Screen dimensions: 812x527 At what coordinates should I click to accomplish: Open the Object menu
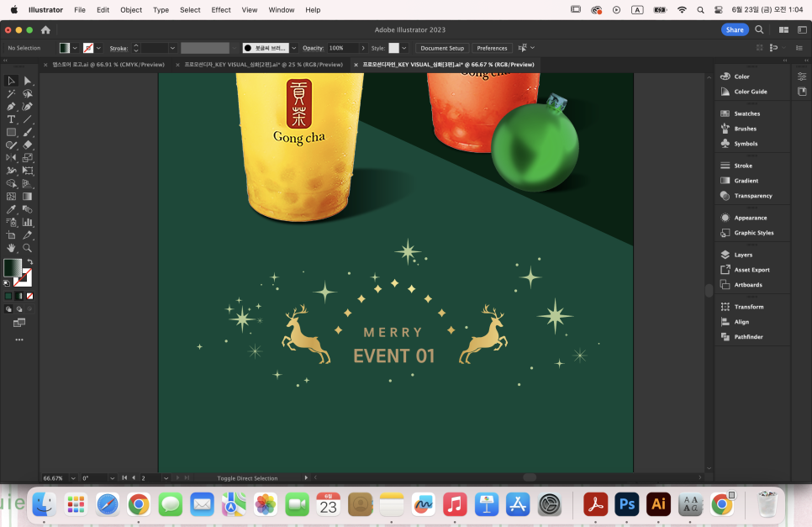[131, 10]
